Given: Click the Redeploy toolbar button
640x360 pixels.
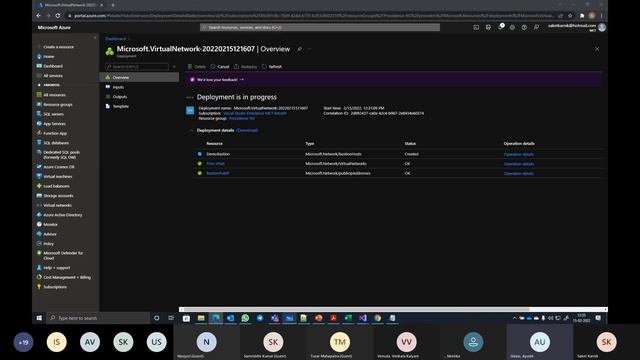Looking at the screenshot, I should click(x=245, y=67).
